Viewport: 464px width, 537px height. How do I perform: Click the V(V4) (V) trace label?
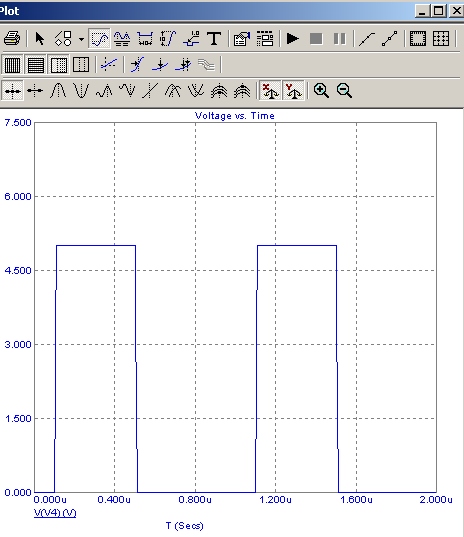[55, 513]
